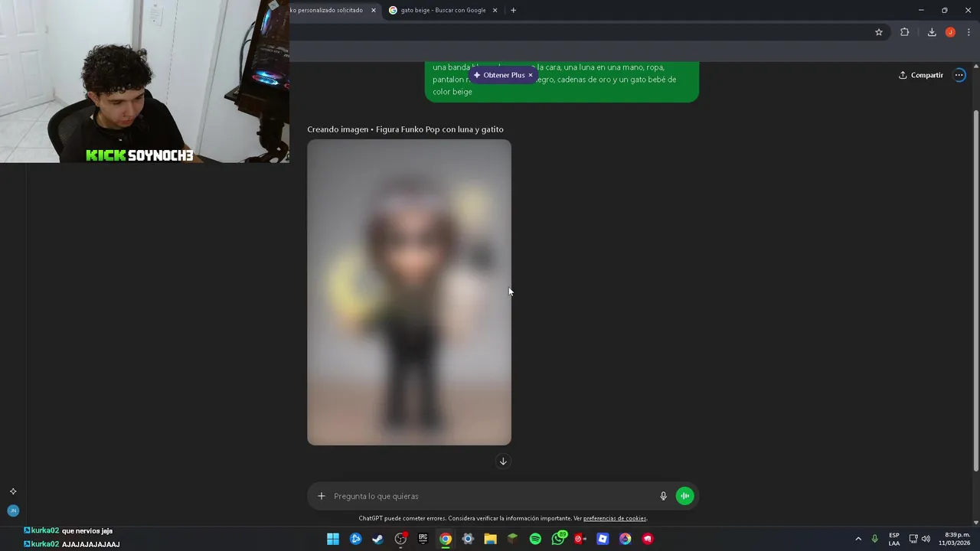
Task: Click the red fist taskbar icon
Action: click(648, 539)
